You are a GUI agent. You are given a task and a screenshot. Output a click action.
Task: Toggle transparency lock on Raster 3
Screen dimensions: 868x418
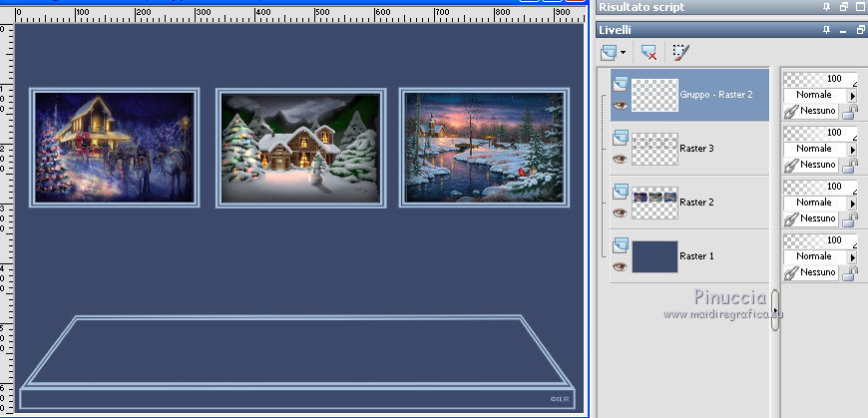pos(850,166)
